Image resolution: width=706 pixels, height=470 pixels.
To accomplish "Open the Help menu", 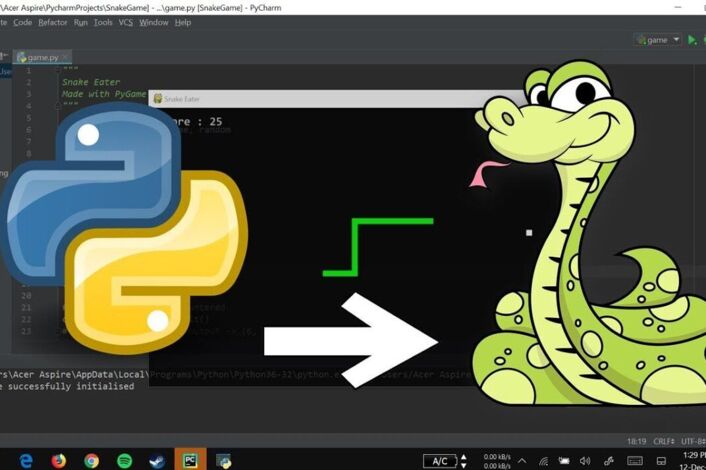I will [x=183, y=23].
